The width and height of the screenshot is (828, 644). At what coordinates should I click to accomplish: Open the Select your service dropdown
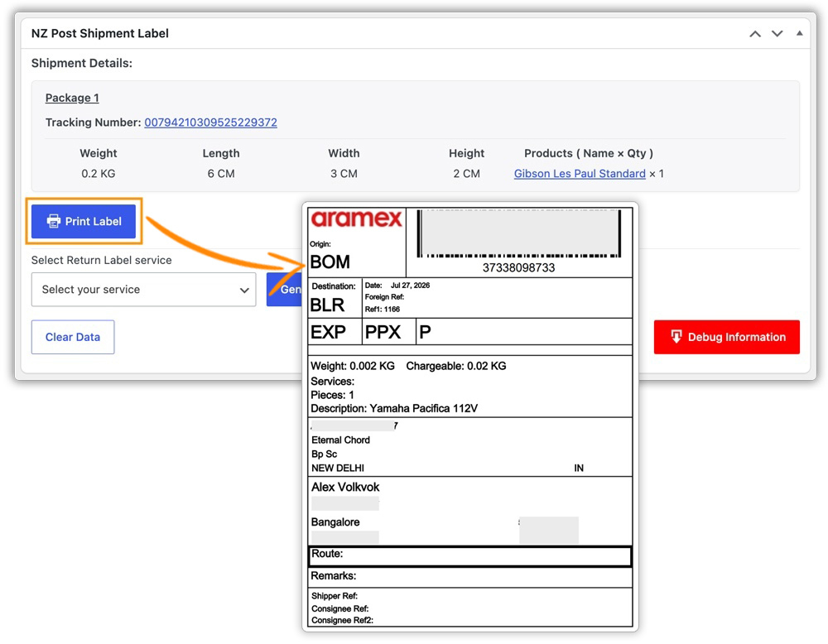[x=143, y=289]
